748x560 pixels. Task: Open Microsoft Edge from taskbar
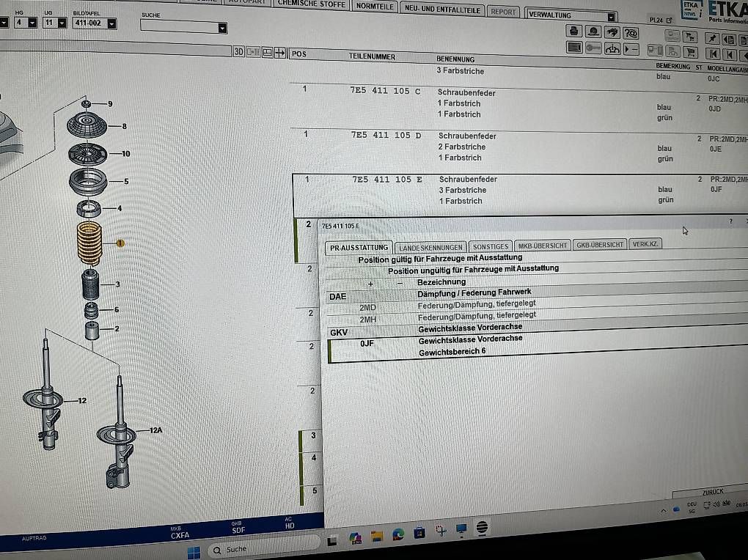pyautogui.click(x=398, y=535)
